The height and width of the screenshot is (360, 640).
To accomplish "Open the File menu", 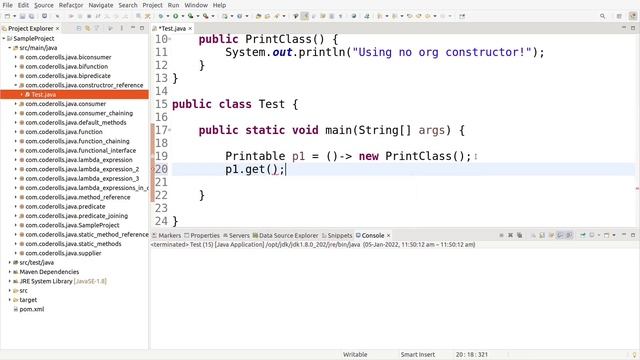I will coord(7,5).
